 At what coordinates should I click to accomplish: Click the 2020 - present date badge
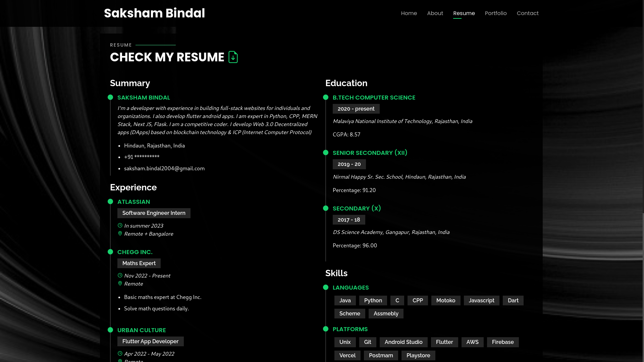tap(356, 109)
